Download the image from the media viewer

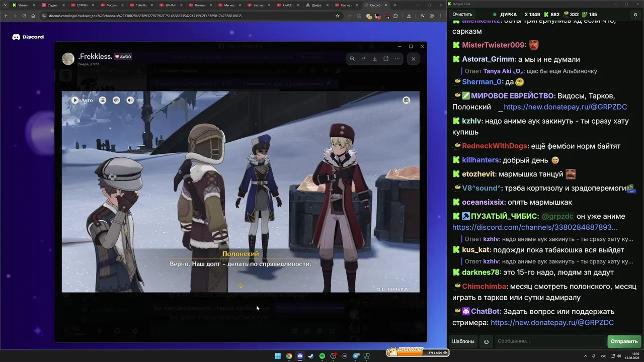375,59
